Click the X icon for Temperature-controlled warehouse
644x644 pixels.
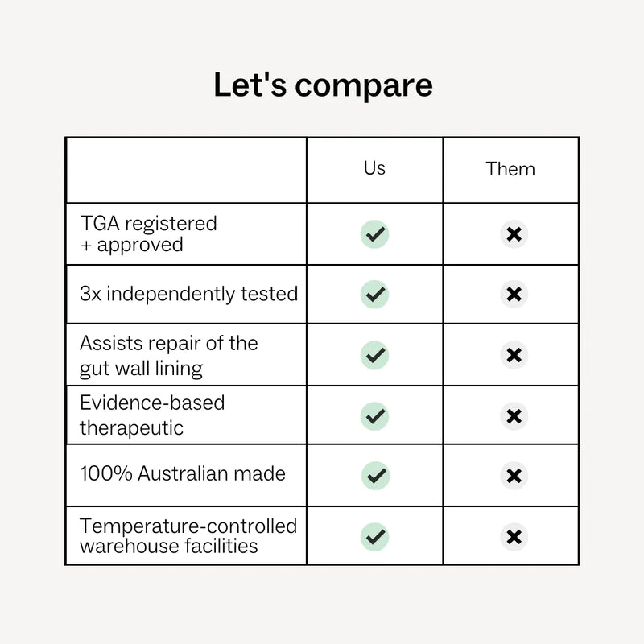tap(514, 536)
